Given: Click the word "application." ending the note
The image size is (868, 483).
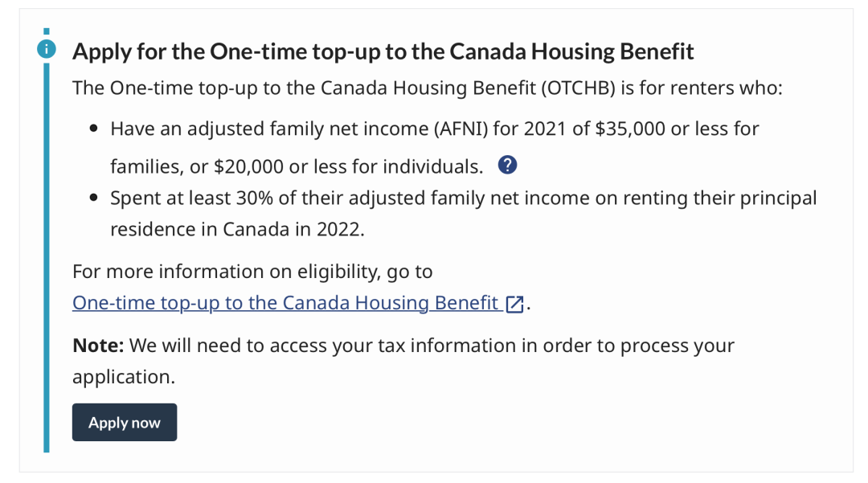Looking at the screenshot, I should (123, 377).
